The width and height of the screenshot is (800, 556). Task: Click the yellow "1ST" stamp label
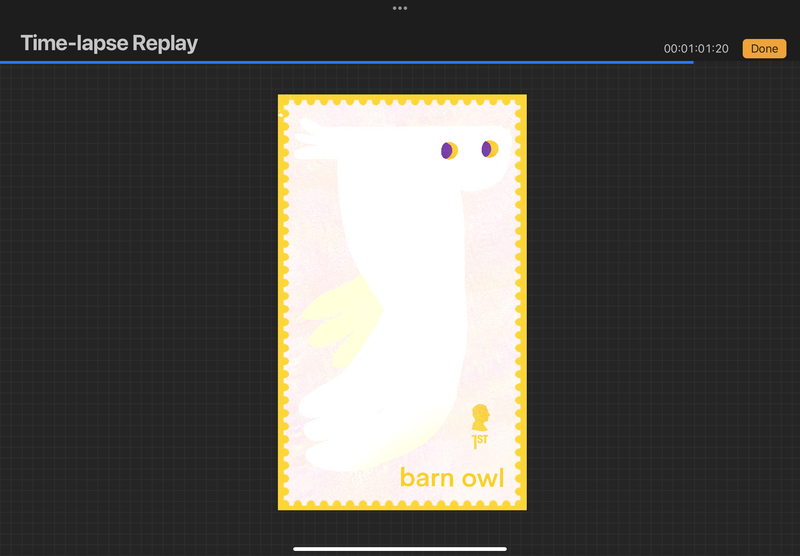coord(480,440)
